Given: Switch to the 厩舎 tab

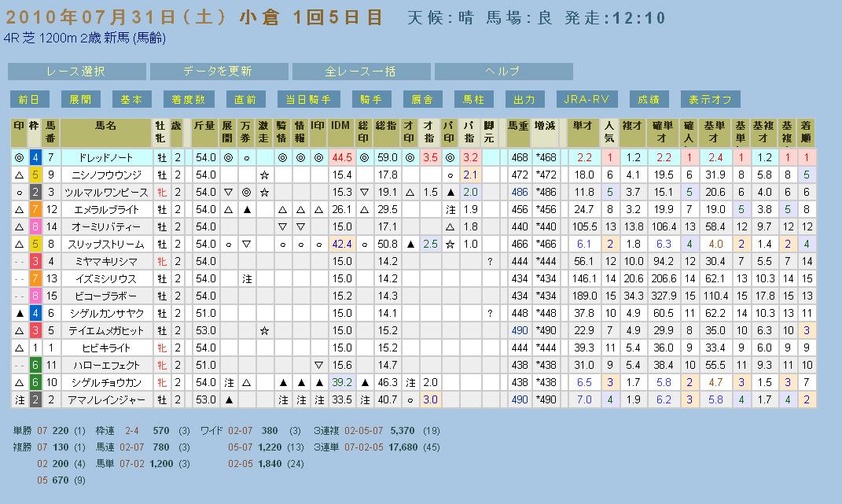Looking at the screenshot, I should (423, 99).
